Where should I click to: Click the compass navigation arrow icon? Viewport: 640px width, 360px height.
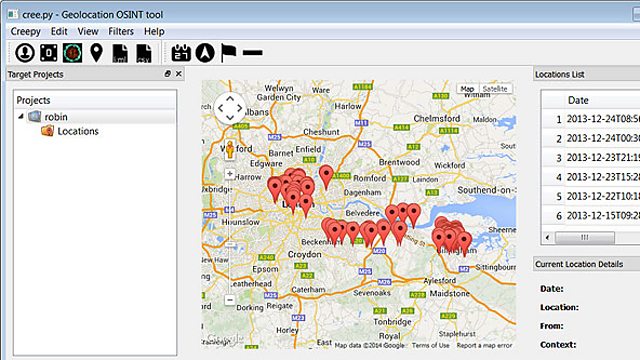205,53
